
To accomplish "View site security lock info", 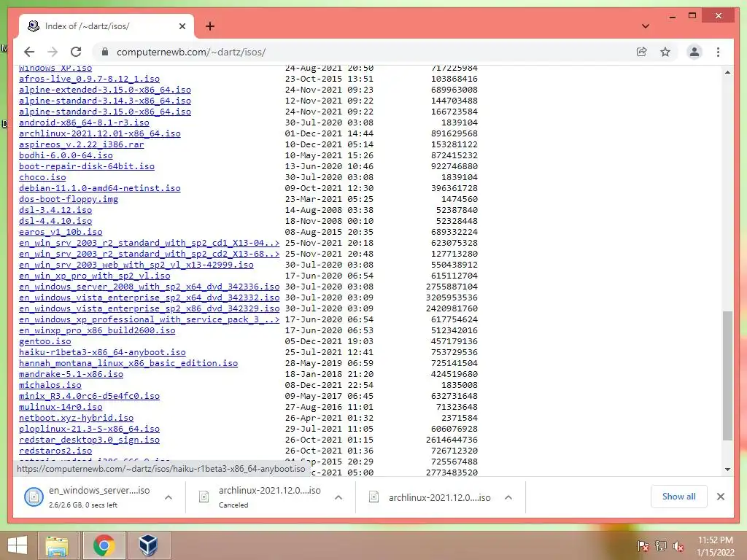I will click(105, 52).
